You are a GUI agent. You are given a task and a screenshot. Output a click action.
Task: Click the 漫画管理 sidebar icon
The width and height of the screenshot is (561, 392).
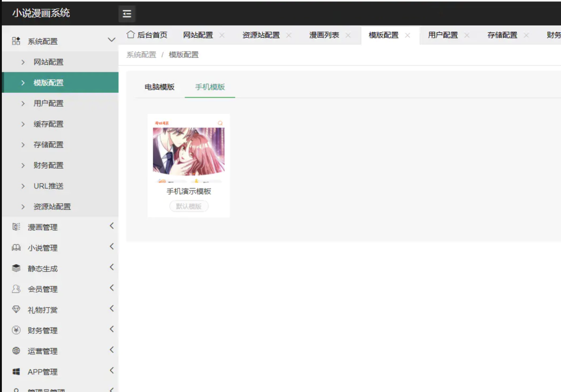pyautogui.click(x=16, y=227)
